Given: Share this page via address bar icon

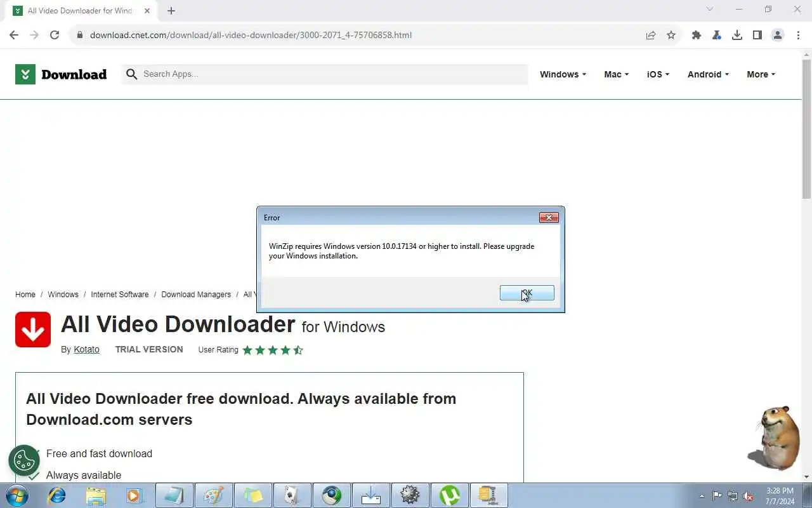Looking at the screenshot, I should coord(651,35).
